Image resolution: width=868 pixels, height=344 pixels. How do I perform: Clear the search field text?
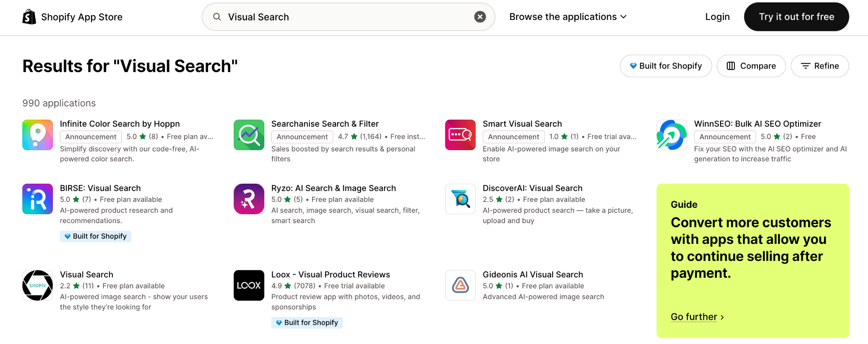tap(480, 17)
